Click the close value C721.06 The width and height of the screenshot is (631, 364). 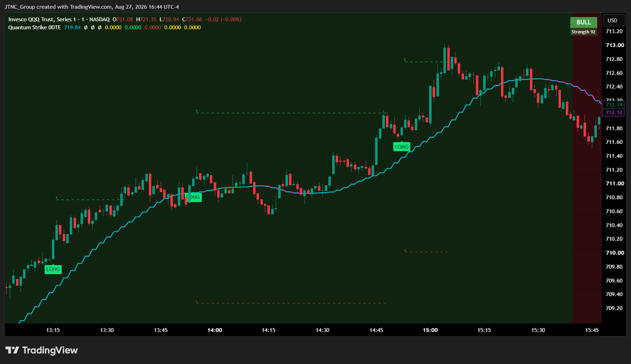click(x=192, y=19)
